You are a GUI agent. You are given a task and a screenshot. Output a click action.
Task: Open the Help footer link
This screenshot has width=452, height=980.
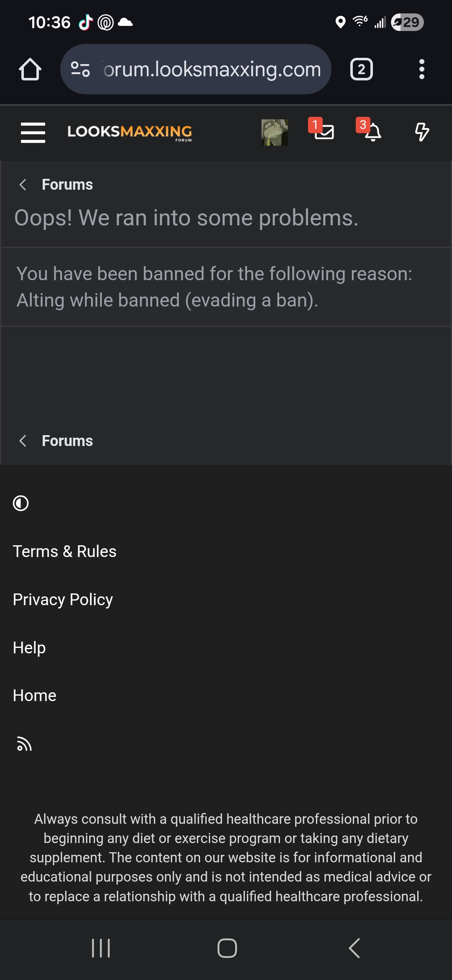(x=29, y=648)
